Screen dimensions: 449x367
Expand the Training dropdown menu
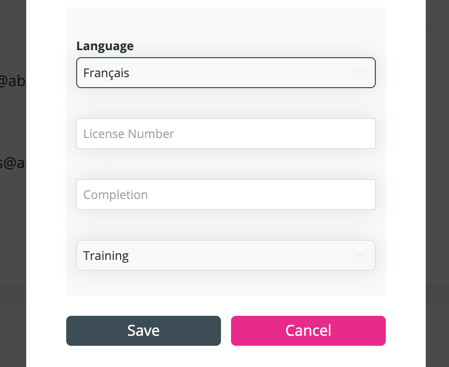pyautogui.click(x=226, y=256)
